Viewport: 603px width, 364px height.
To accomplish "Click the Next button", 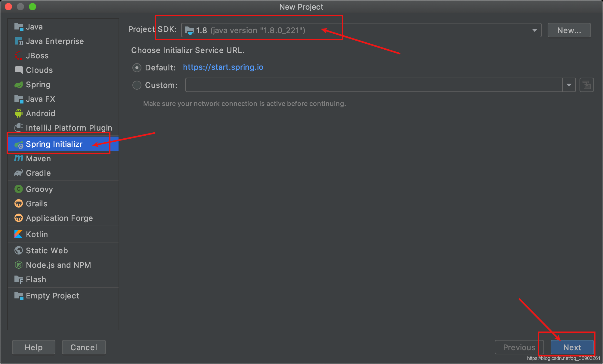I will click(572, 347).
